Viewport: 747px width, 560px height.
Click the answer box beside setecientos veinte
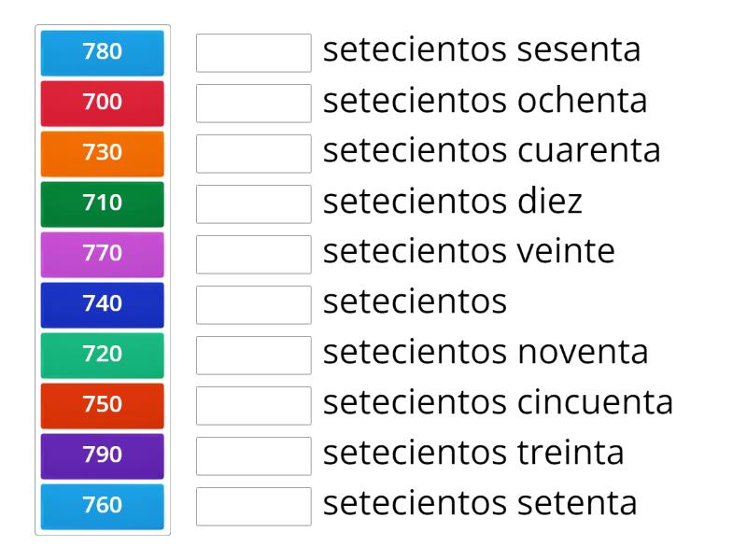coord(254,254)
